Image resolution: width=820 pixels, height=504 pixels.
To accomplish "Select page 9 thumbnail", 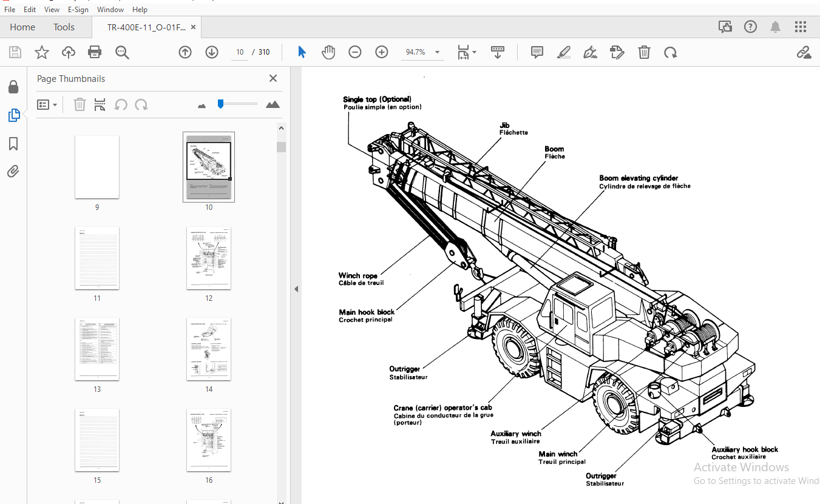I will tap(97, 167).
